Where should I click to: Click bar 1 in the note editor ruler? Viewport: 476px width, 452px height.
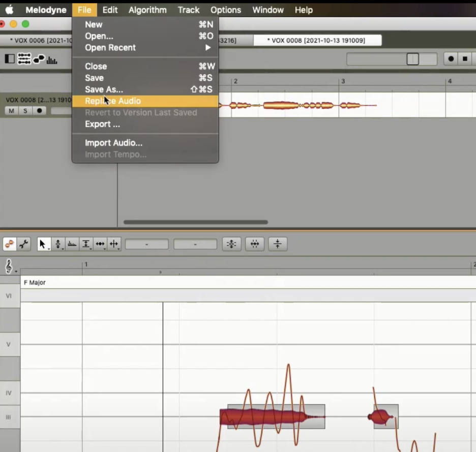86,264
